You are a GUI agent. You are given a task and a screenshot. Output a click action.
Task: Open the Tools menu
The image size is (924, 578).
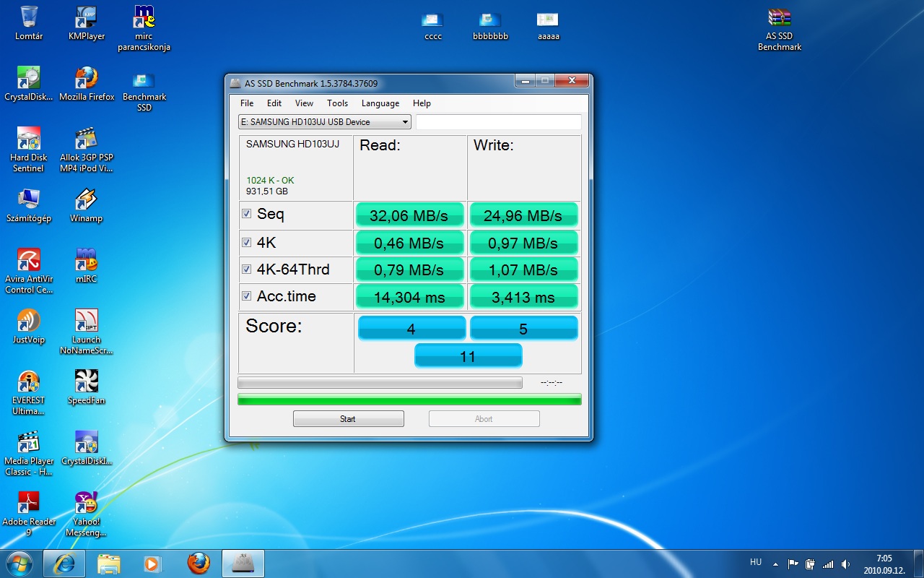point(337,103)
